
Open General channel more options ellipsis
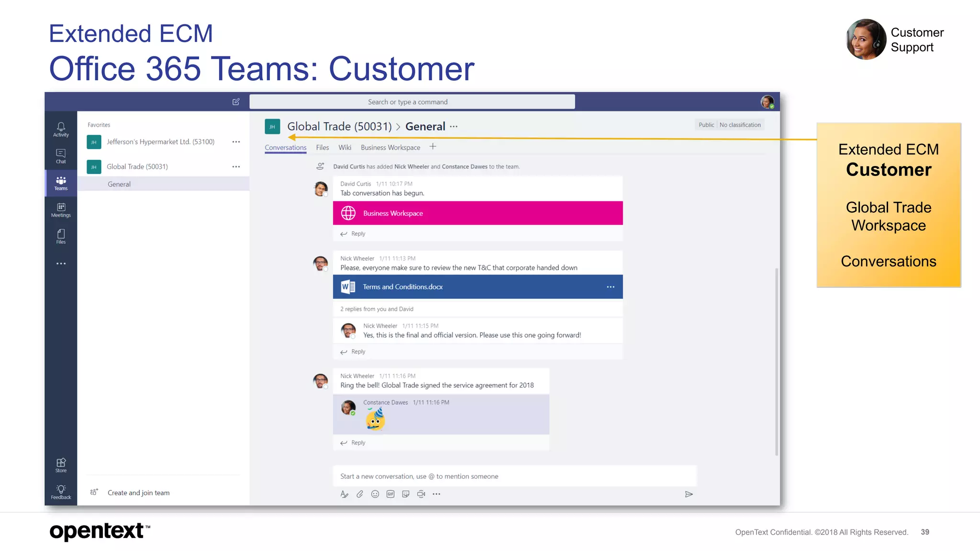[454, 127]
